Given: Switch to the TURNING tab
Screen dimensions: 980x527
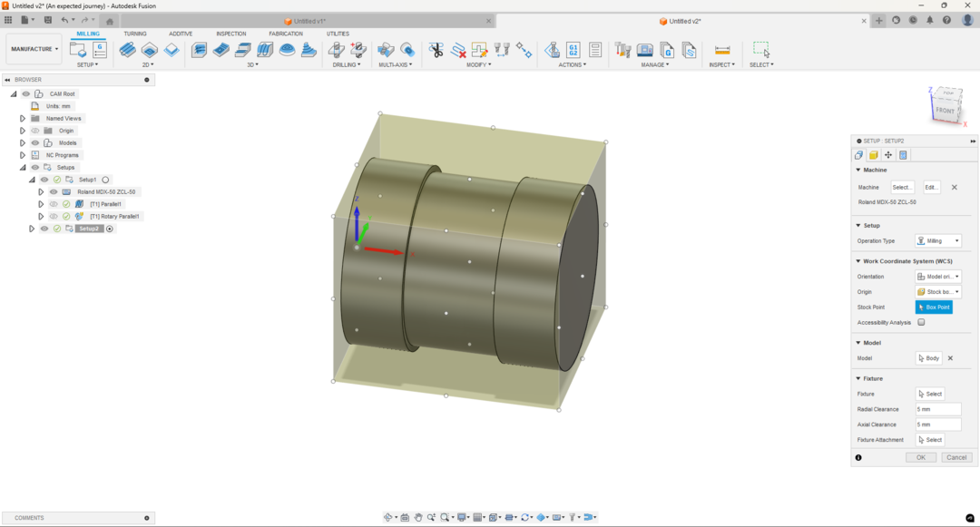Looking at the screenshot, I should tap(135, 34).
